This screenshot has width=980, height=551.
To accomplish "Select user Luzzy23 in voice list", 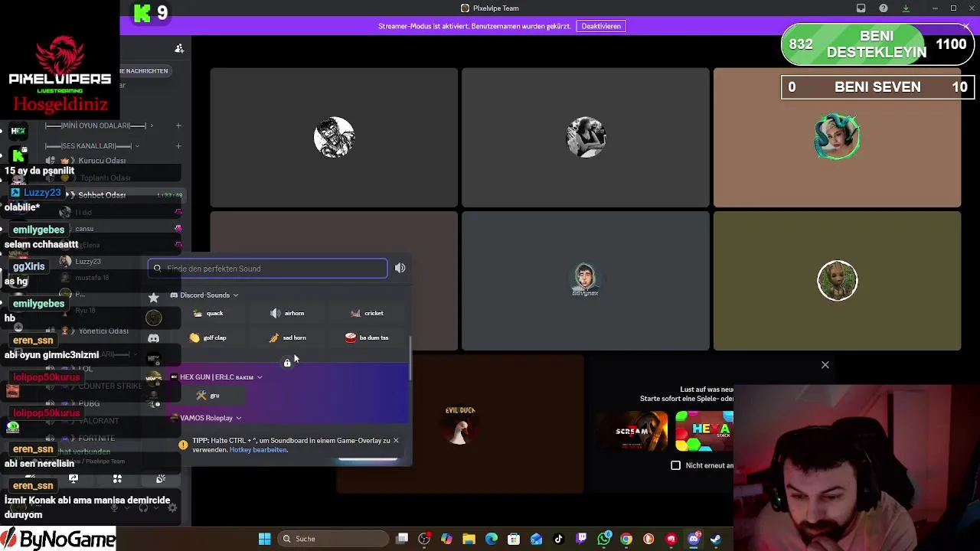I will click(88, 262).
